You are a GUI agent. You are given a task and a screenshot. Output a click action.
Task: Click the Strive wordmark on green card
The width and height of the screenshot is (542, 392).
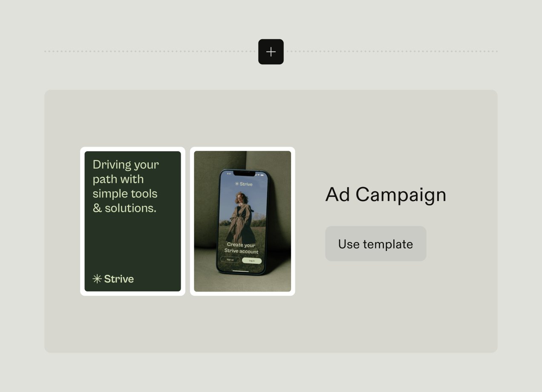point(119,279)
